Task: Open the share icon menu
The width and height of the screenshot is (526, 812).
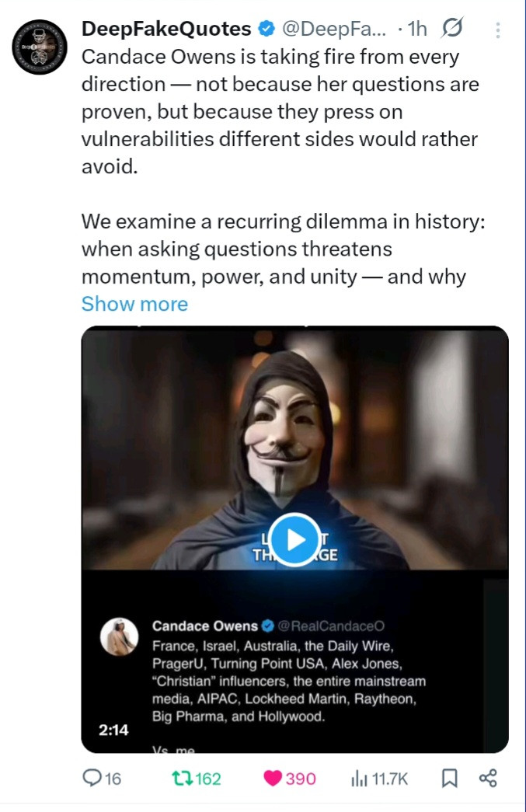Action: [488, 779]
